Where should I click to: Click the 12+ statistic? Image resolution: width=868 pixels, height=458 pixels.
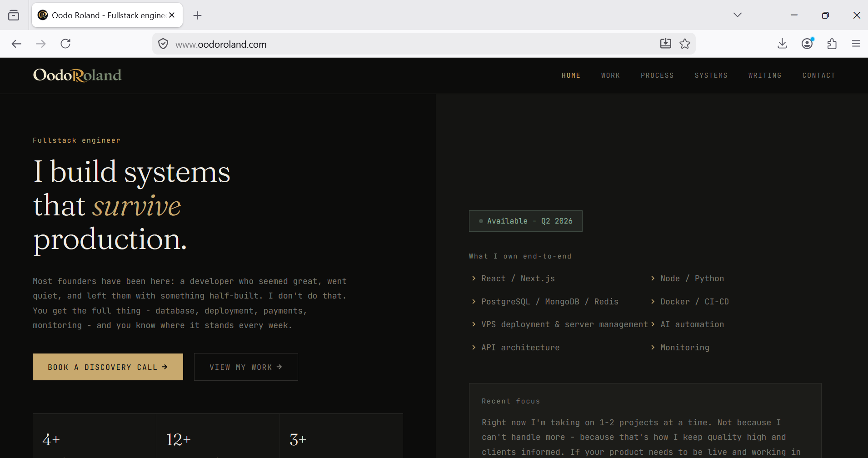click(x=178, y=440)
